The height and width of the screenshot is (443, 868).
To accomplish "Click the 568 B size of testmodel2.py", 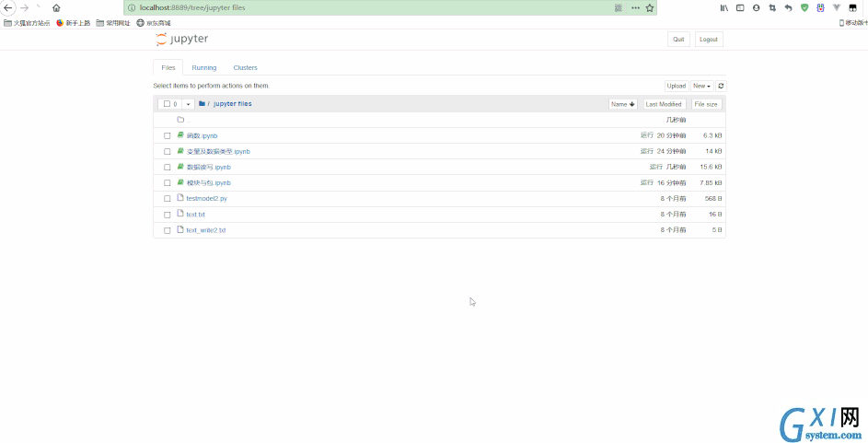I will pyautogui.click(x=713, y=198).
